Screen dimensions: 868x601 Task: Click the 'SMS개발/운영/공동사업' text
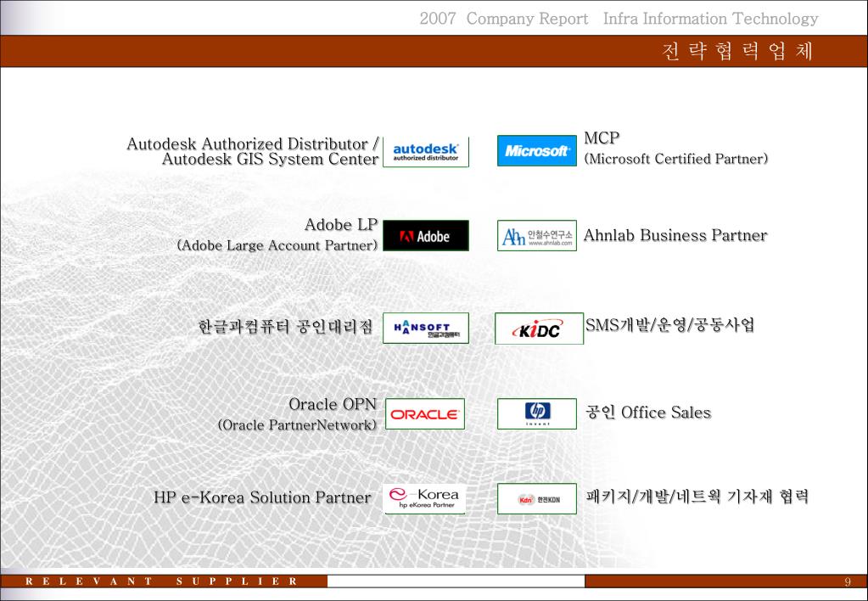pos(669,324)
